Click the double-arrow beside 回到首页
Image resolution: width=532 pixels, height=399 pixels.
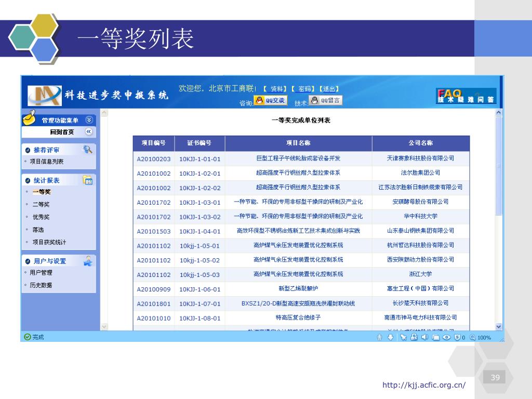click(89, 131)
